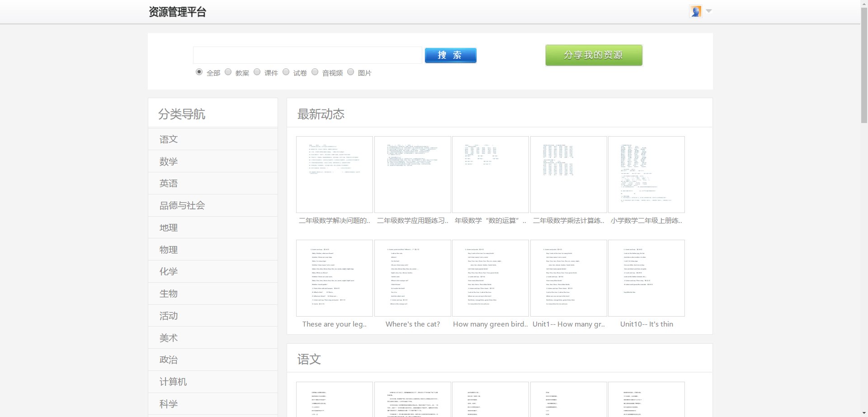Open the These are your leg.. thumbnail
The height and width of the screenshot is (417, 868).
click(335, 278)
